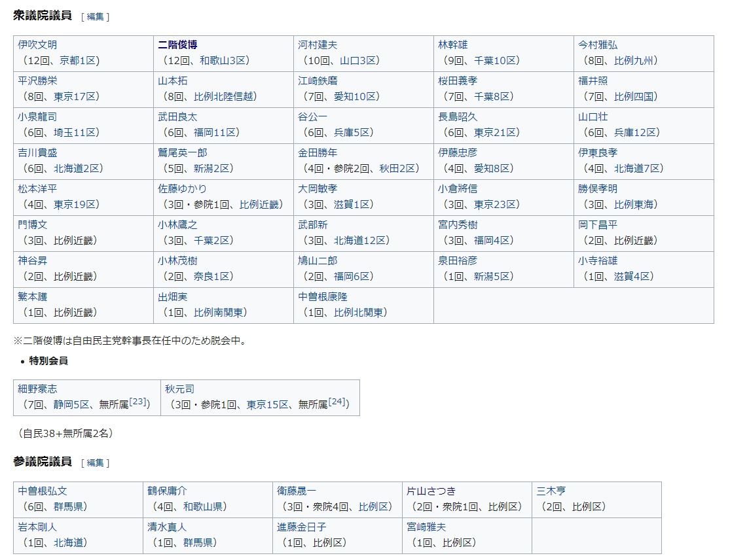730x560 pixels.
Task: Open 出畑実 article link
Action: (x=172, y=297)
